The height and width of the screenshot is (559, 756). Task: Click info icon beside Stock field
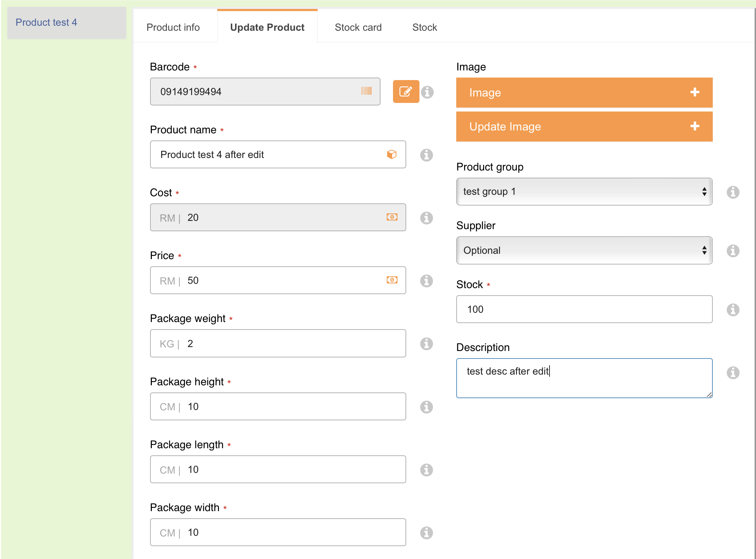(733, 310)
